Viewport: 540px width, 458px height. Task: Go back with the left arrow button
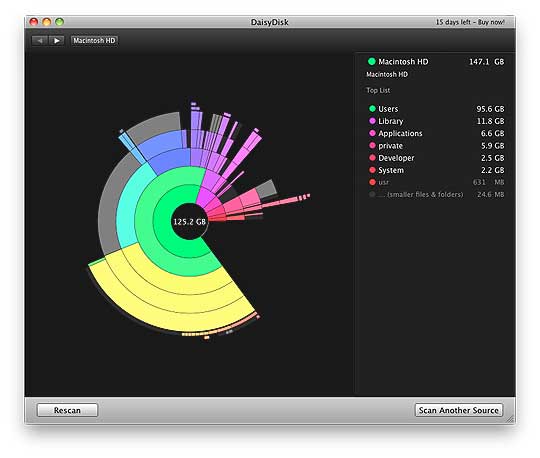tap(40, 41)
